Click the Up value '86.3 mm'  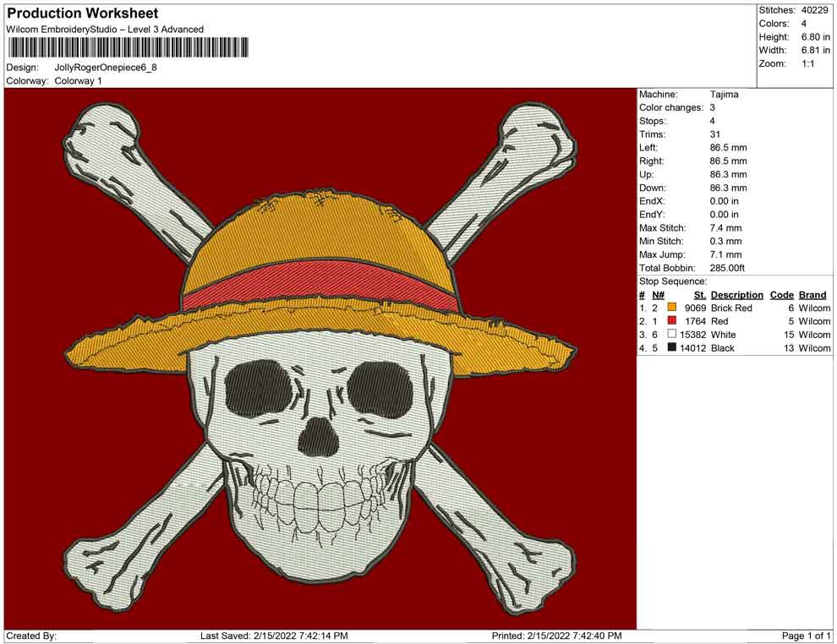(729, 174)
